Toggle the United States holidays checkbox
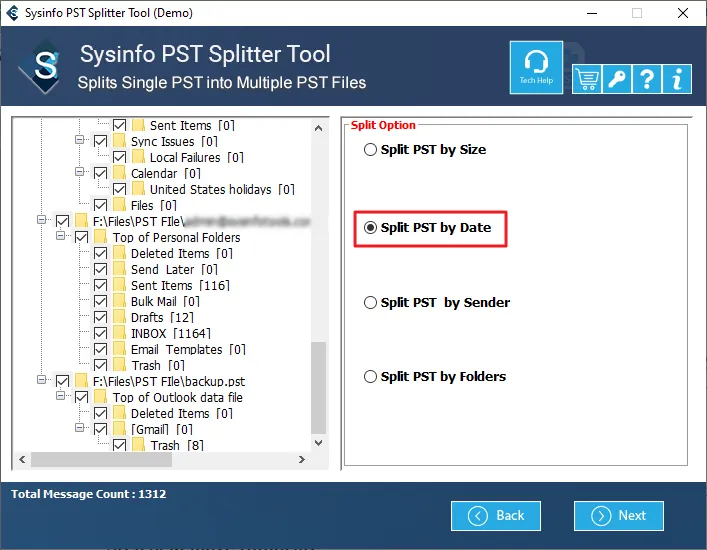 coord(119,189)
